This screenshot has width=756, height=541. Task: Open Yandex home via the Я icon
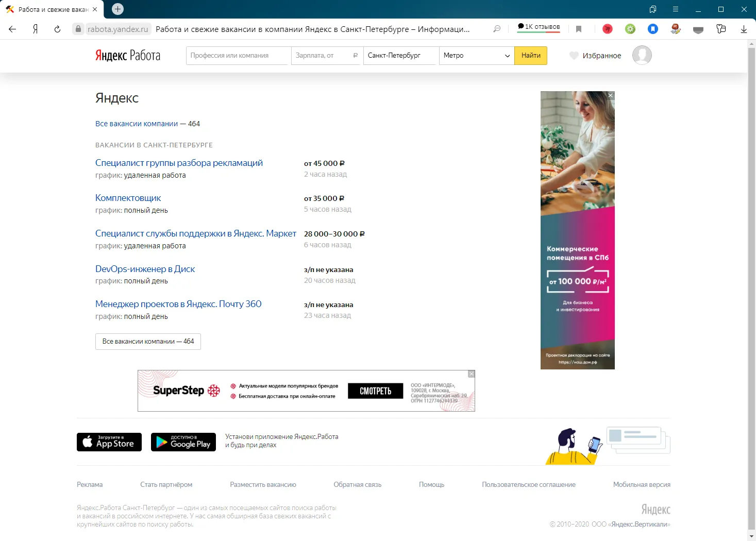35,29
